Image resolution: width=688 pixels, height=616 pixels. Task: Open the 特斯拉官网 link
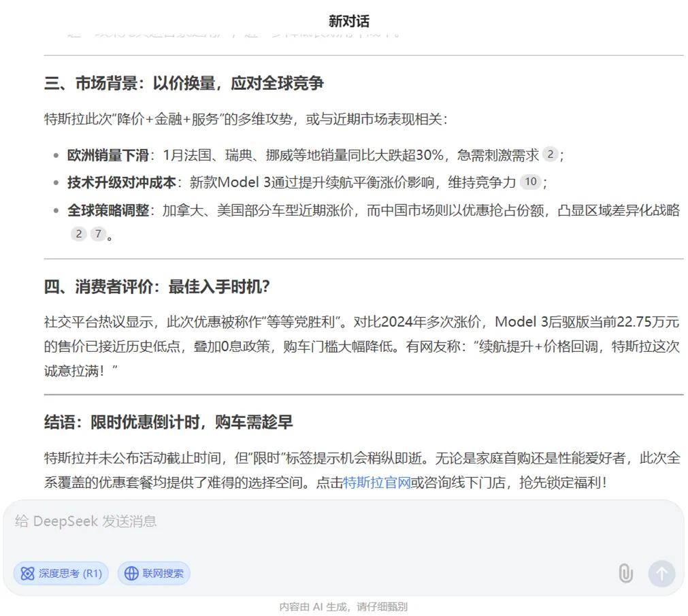point(377,483)
